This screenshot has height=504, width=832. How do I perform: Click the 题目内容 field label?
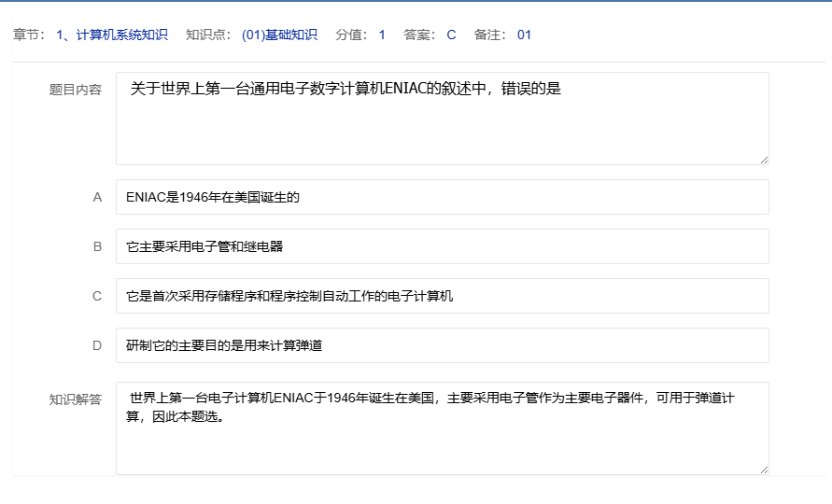pos(76,91)
